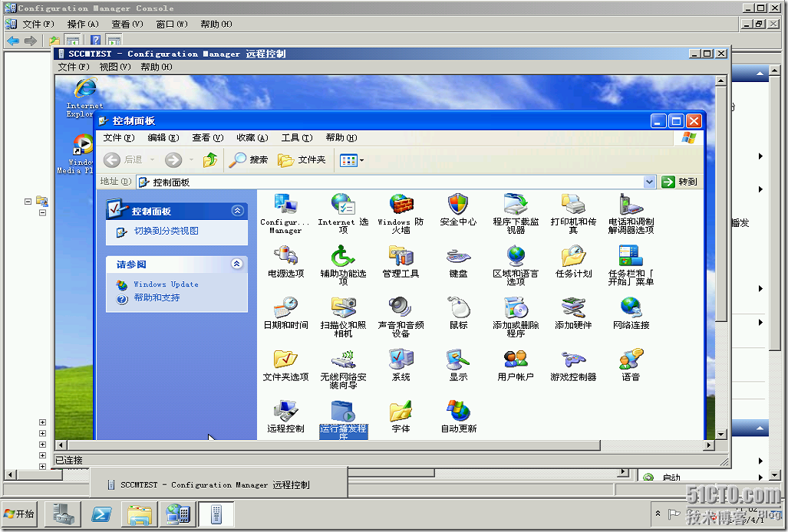Open 电源选项 icon
This screenshot has width=788, height=532.
click(x=285, y=261)
